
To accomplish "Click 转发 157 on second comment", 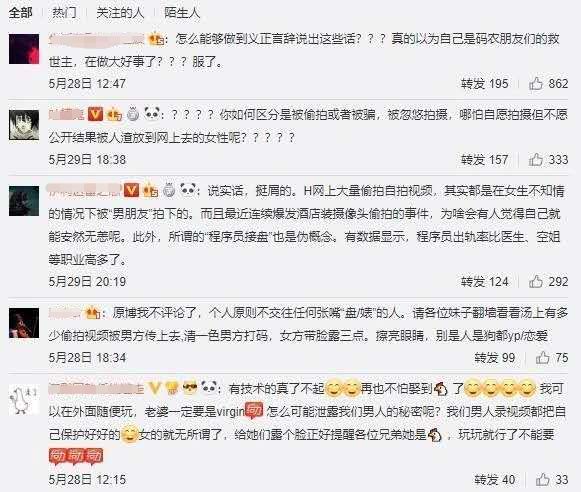I will 485,160.
